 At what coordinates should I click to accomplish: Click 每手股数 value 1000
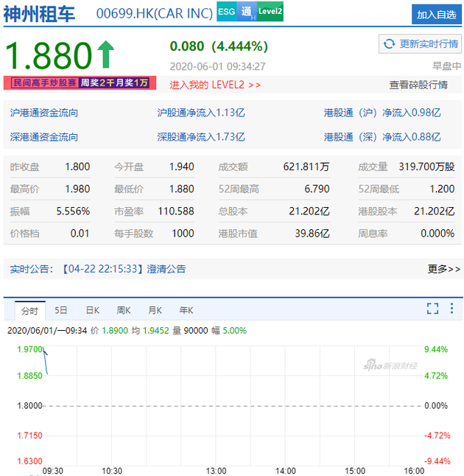click(183, 234)
